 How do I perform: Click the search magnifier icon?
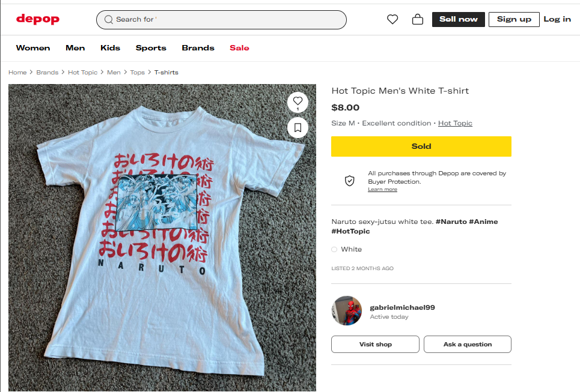[109, 20]
